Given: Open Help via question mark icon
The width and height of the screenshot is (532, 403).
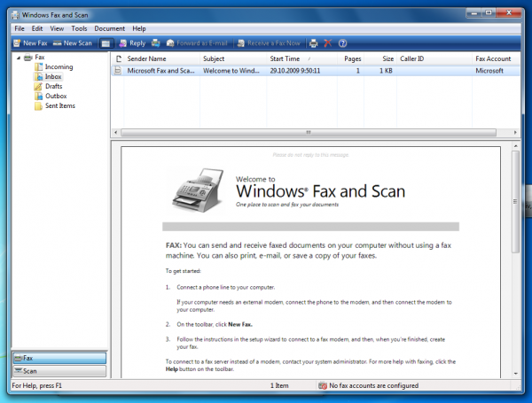Looking at the screenshot, I should coord(342,43).
